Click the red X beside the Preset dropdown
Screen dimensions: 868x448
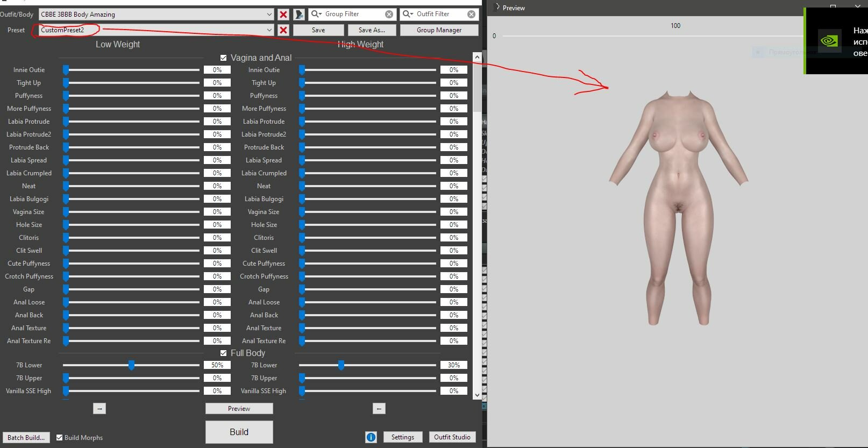point(283,30)
